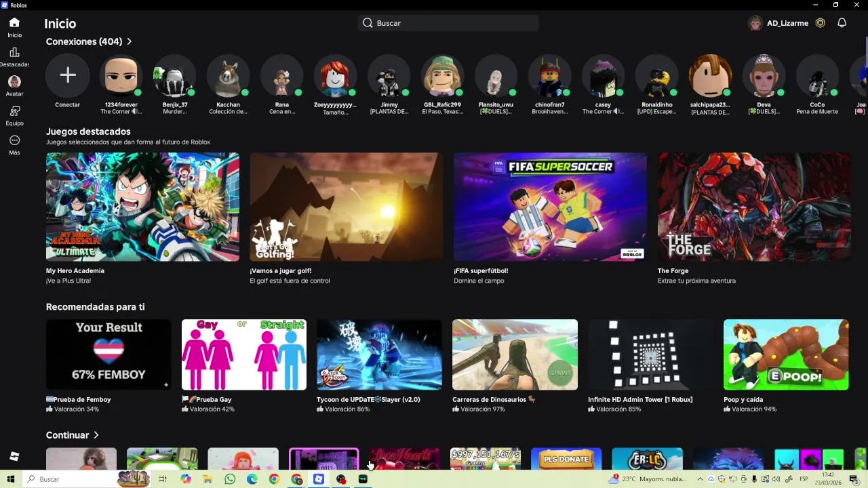
Task: Open friend Kacchan's avatar
Action: [228, 75]
